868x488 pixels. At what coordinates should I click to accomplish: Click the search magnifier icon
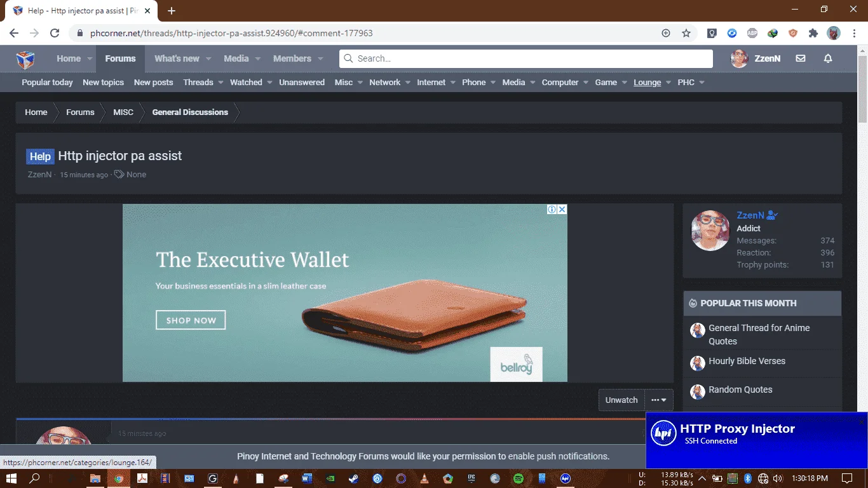coord(348,58)
